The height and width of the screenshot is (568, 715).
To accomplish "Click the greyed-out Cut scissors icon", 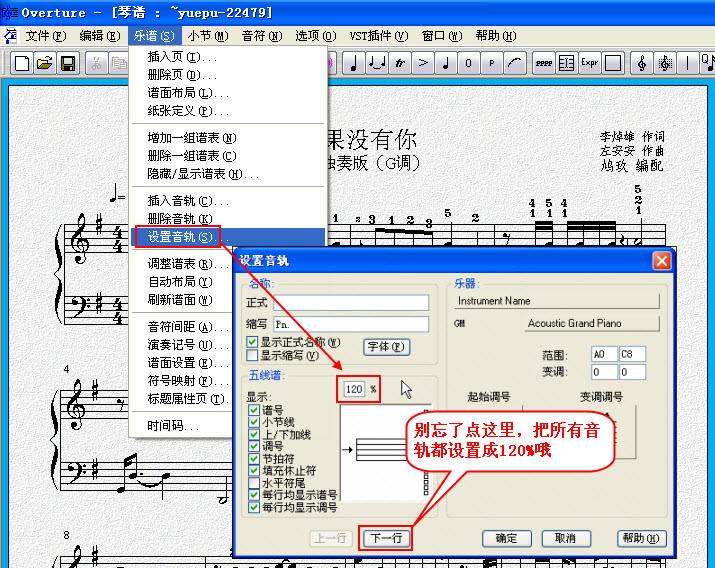I will [96, 63].
